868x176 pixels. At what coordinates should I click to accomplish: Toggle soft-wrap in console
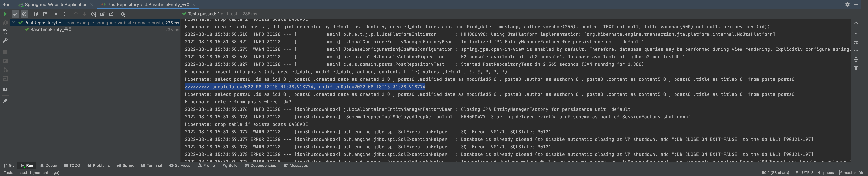point(856,42)
